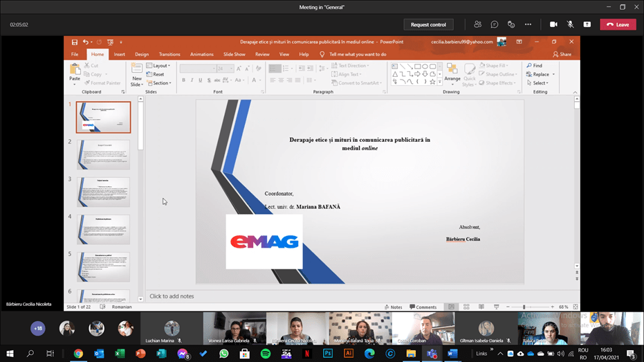
Task: Toggle the Notes pane in status bar
Action: (x=393, y=307)
